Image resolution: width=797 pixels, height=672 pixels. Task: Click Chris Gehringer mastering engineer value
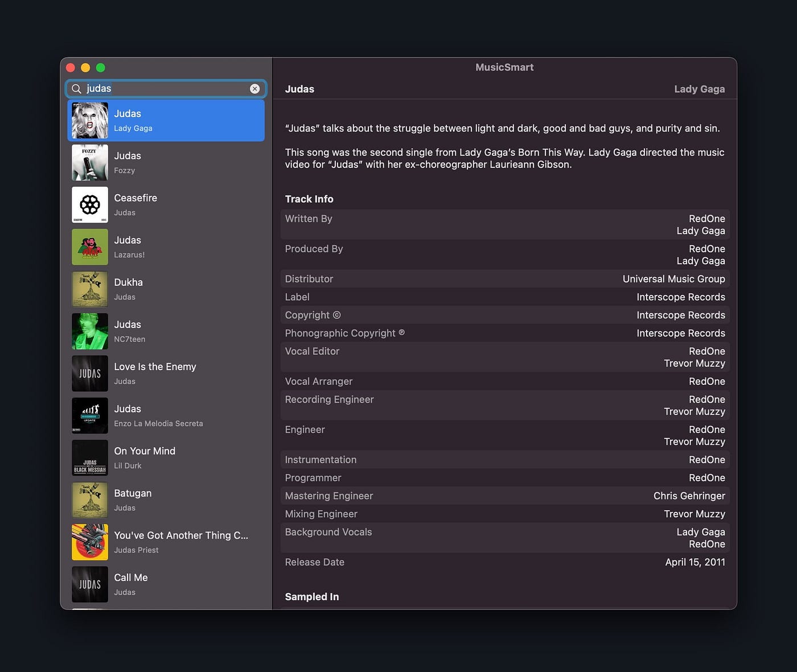(689, 496)
